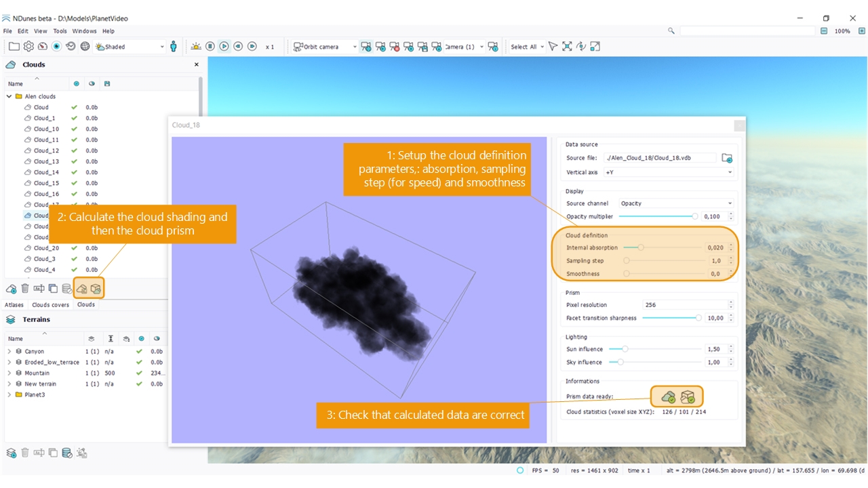This screenshot has height=488, width=868.
Task: Click the sun lighting toolbar icon
Action: pos(196,47)
